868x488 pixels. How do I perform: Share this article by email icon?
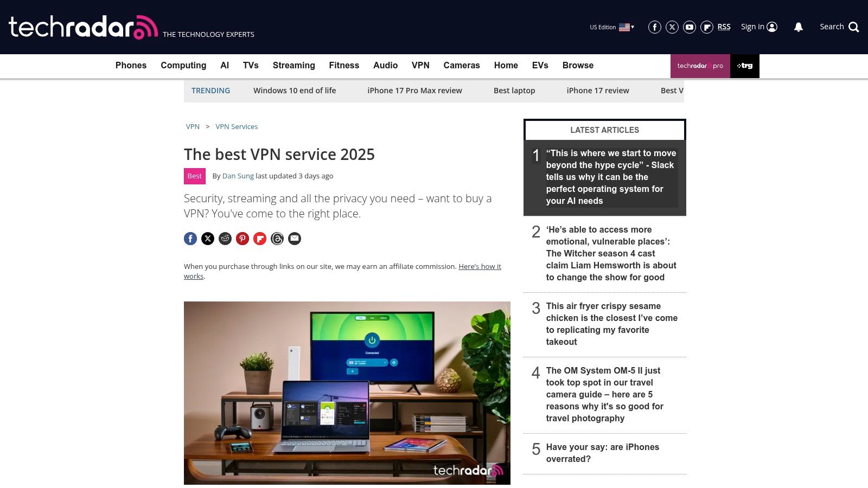pyautogui.click(x=295, y=239)
